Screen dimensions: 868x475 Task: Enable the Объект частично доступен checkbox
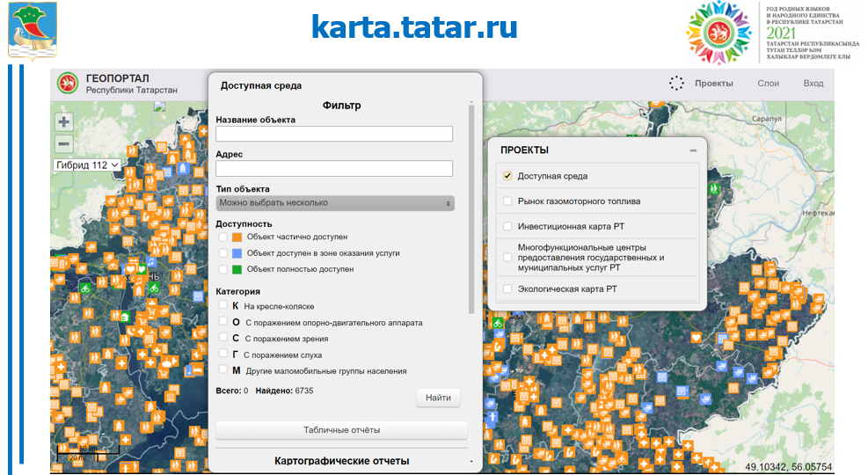click(x=223, y=237)
